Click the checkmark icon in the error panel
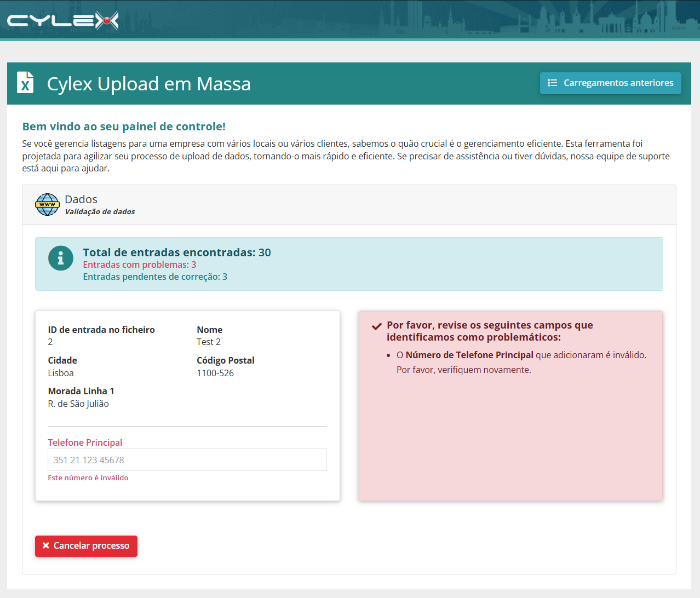Screen dimensions: 700x598 pyautogui.click(x=377, y=326)
